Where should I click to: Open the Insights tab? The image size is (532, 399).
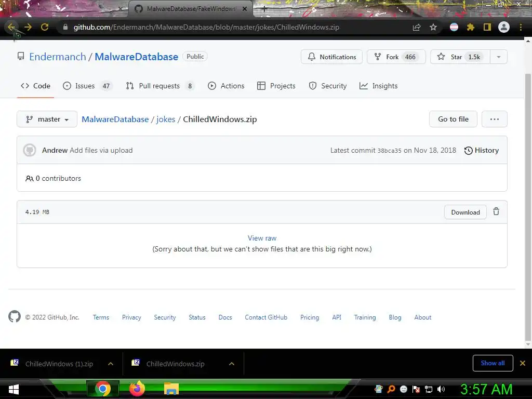(378, 86)
